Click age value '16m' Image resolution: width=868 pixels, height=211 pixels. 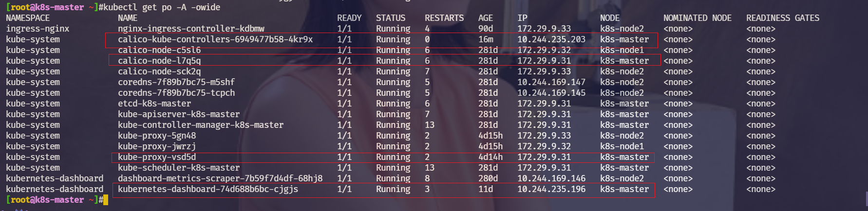pyautogui.click(x=486, y=39)
